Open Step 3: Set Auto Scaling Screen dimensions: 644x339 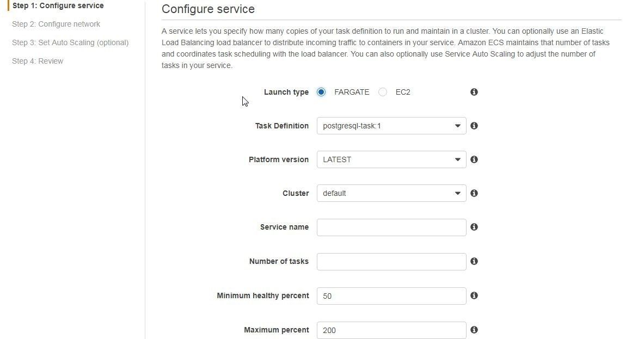[70, 42]
